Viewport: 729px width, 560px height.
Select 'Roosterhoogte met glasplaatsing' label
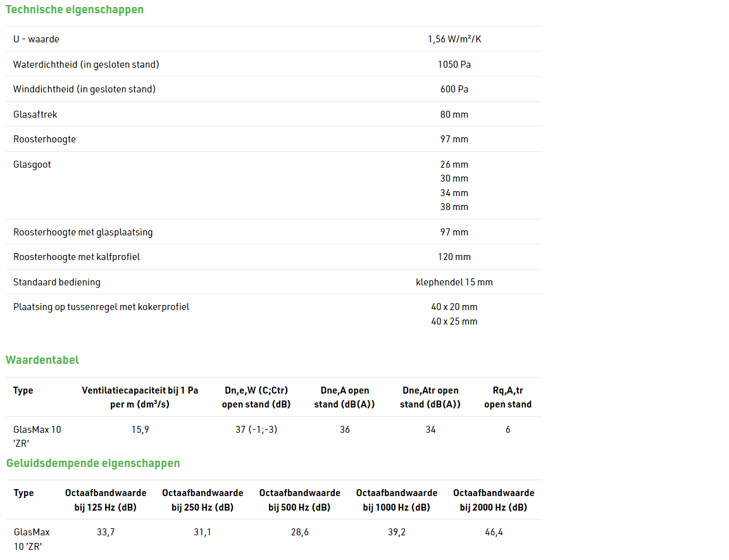(83, 232)
